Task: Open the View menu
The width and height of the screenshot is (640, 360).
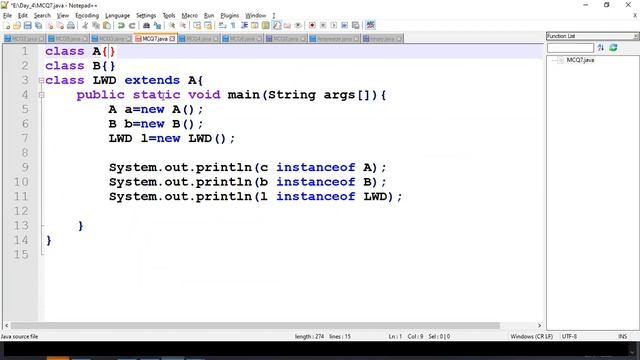Action: coord(62,16)
